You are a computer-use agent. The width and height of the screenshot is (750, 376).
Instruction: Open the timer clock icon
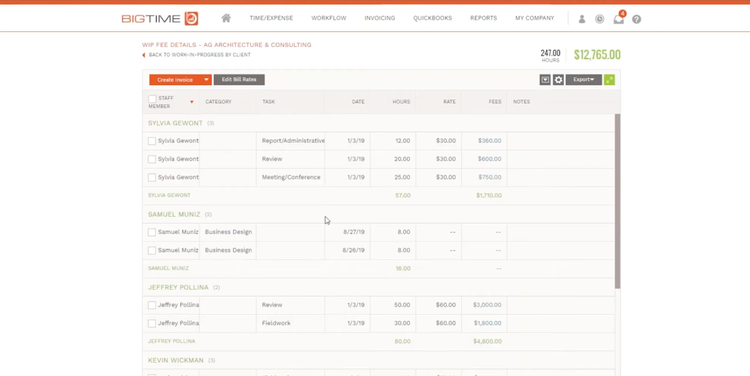(x=599, y=19)
